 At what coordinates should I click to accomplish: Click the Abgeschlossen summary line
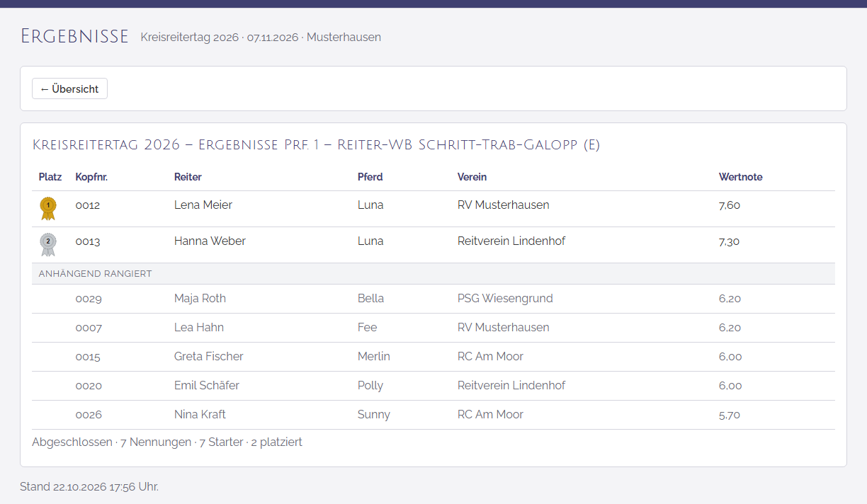167,442
